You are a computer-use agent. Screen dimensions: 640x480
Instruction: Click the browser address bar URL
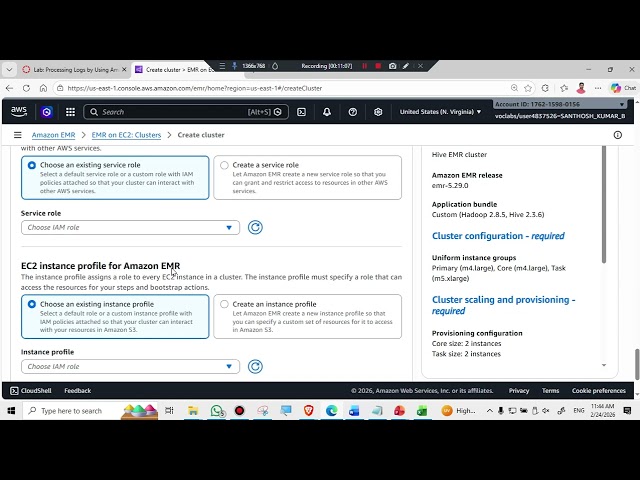pos(195,88)
